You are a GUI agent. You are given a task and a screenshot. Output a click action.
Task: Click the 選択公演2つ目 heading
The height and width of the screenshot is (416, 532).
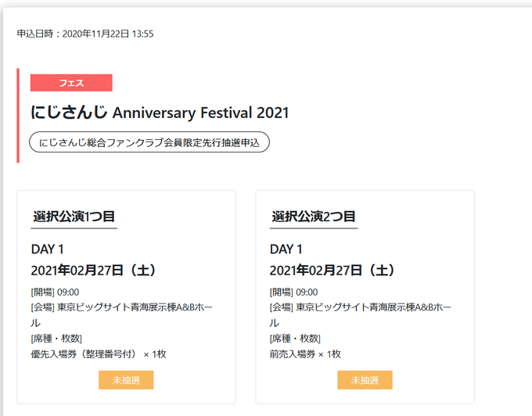click(313, 217)
